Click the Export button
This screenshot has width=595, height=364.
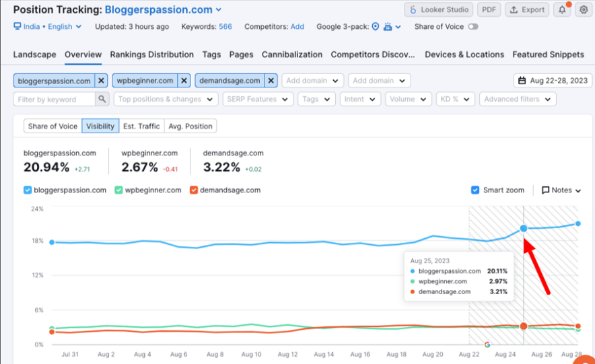tap(527, 10)
